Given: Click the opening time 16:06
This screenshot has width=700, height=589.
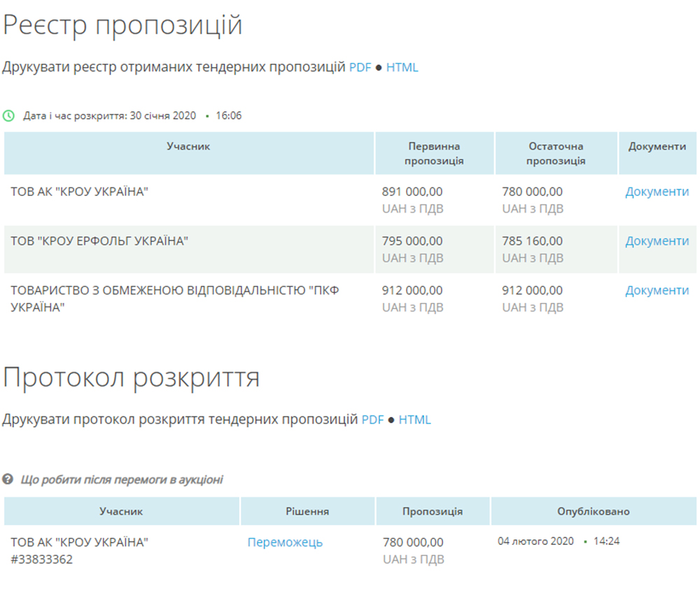Looking at the screenshot, I should click(229, 116).
